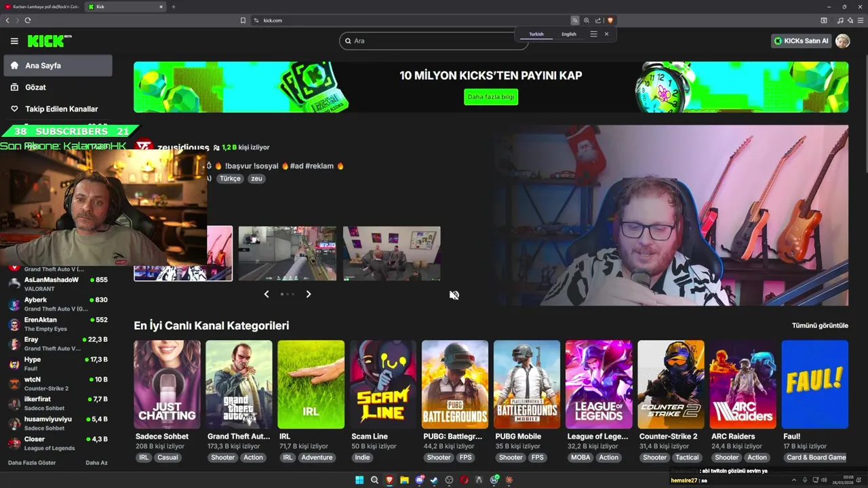Go to next featured stream with right arrow
Screen dimensions: 868x488
[309, 294]
